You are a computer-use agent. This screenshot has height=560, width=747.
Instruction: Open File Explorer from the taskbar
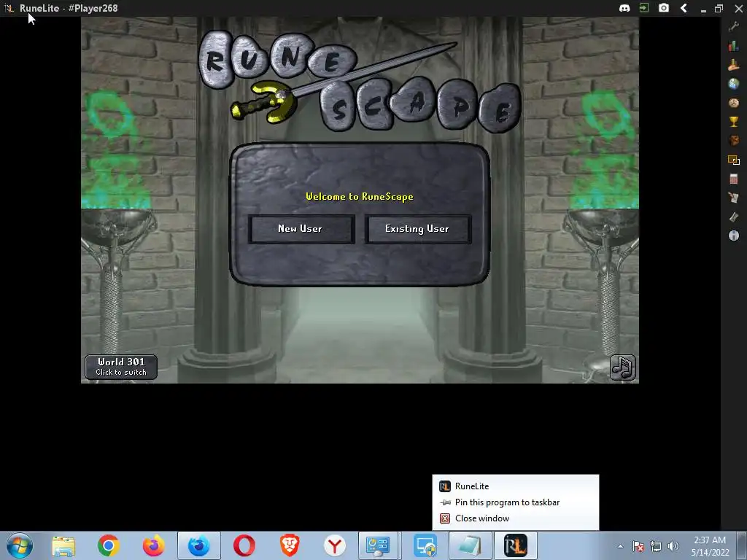tap(63, 545)
